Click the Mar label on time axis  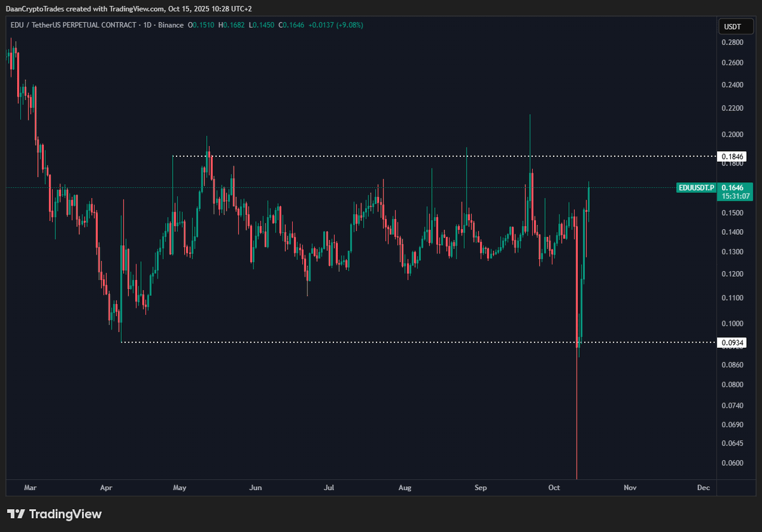30,488
